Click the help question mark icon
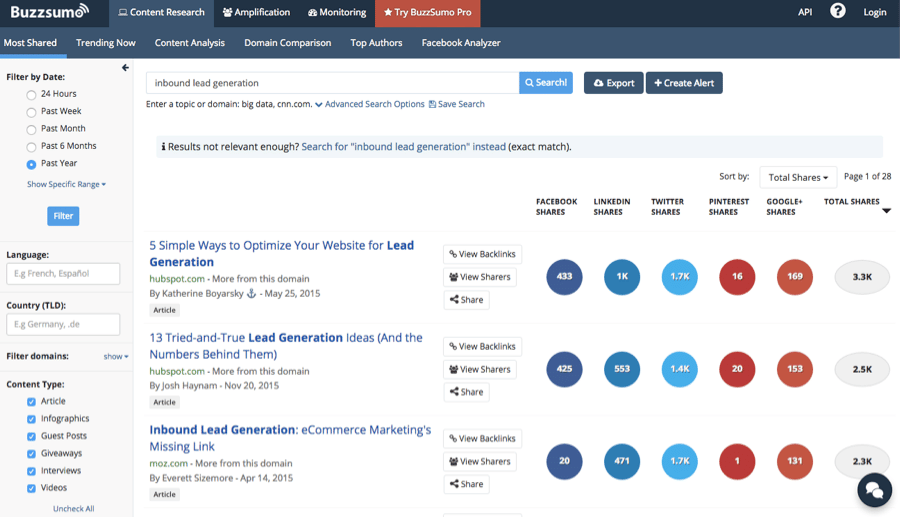Viewport: 900px width, 518px height. click(x=837, y=12)
